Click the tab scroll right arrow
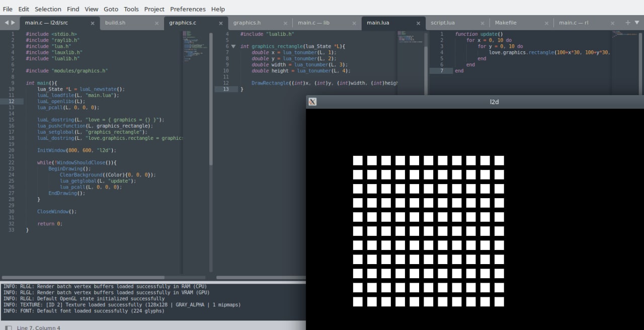The height and width of the screenshot is (330, 644). pos(13,23)
